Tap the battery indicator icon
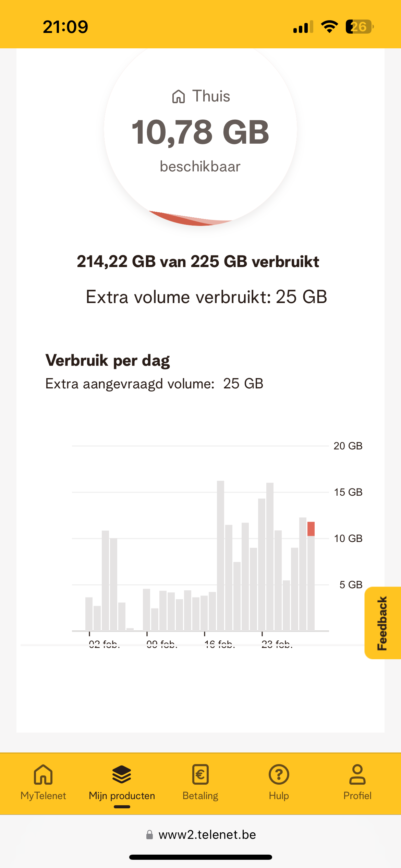 [x=359, y=27]
